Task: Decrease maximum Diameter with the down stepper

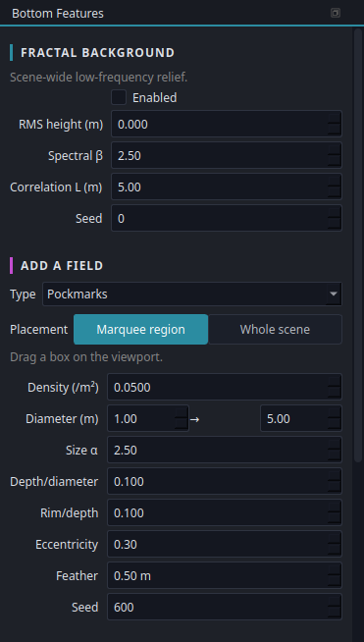Action: click(x=335, y=425)
